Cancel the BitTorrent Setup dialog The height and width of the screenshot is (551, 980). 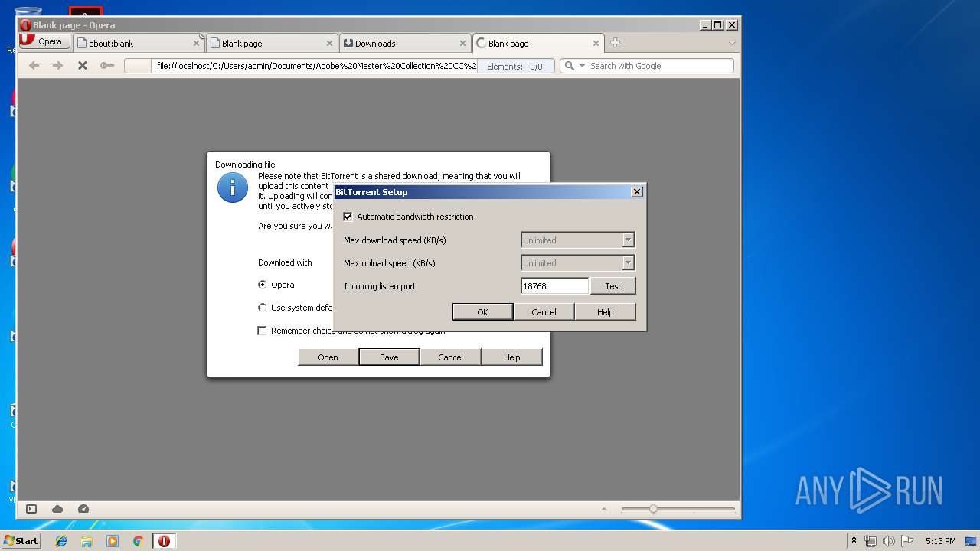click(x=544, y=311)
